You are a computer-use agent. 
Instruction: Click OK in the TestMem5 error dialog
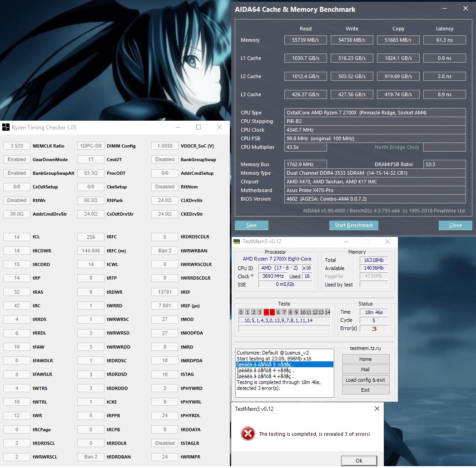[x=359, y=461]
